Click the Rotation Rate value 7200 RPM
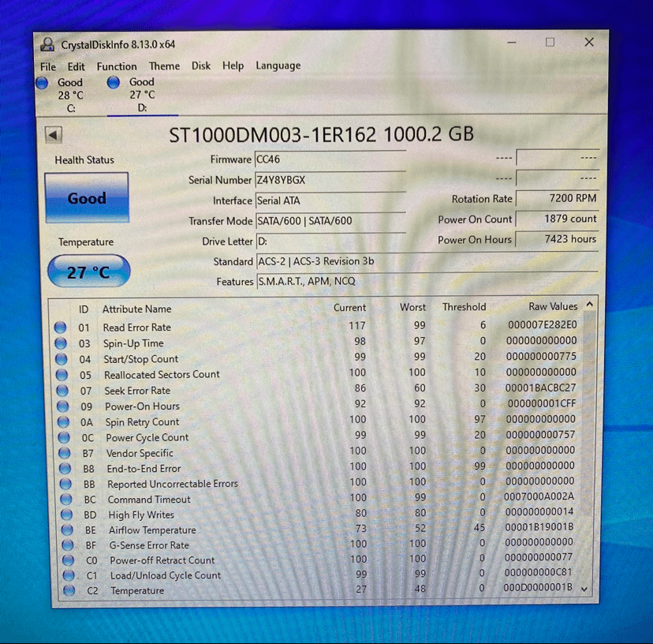This screenshot has height=644, width=653. click(558, 198)
